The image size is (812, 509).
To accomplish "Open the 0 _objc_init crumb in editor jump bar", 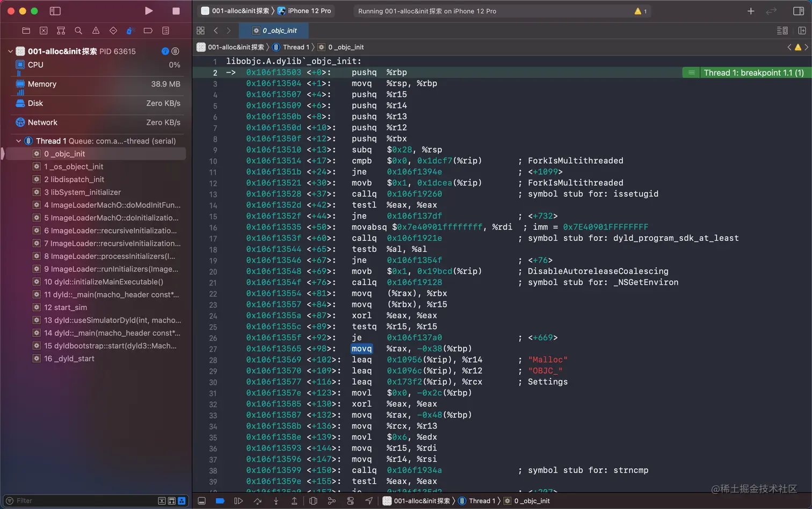I will coord(341,47).
